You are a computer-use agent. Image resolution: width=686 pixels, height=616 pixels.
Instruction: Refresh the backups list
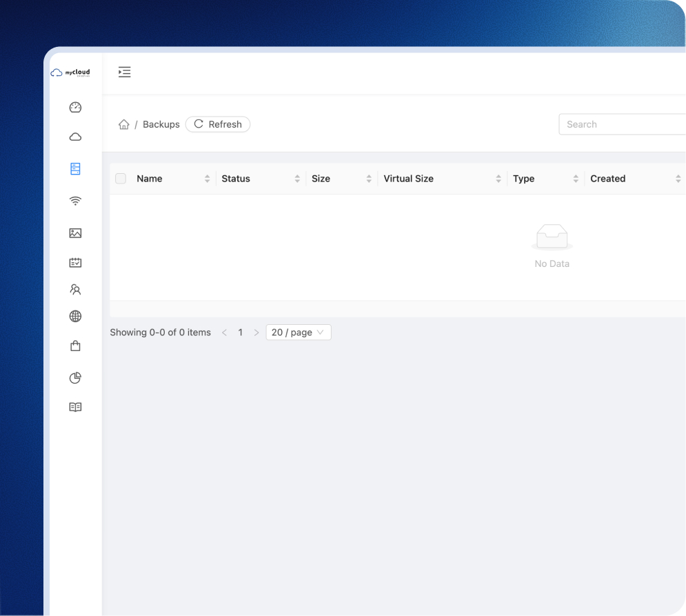click(218, 124)
